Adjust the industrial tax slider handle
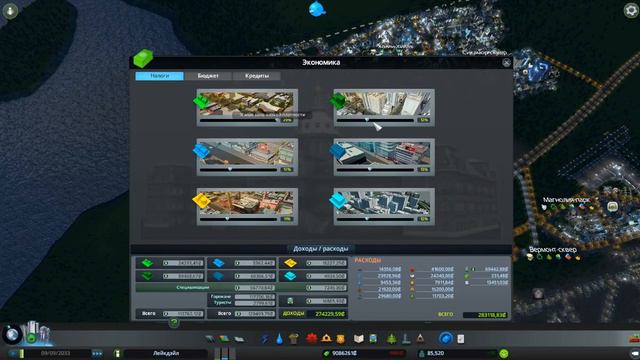The height and width of the screenshot is (360, 640). coord(227,219)
